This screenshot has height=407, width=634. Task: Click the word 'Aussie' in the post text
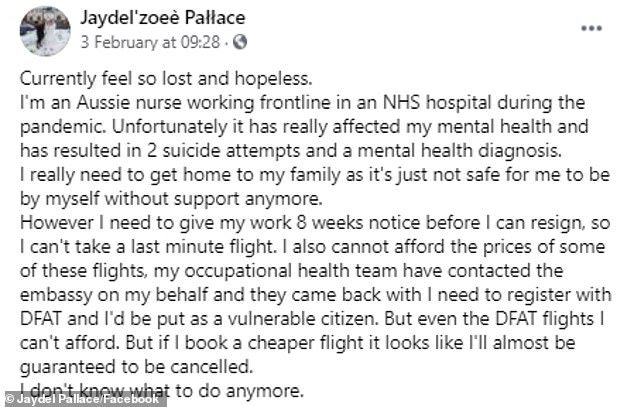(x=104, y=103)
